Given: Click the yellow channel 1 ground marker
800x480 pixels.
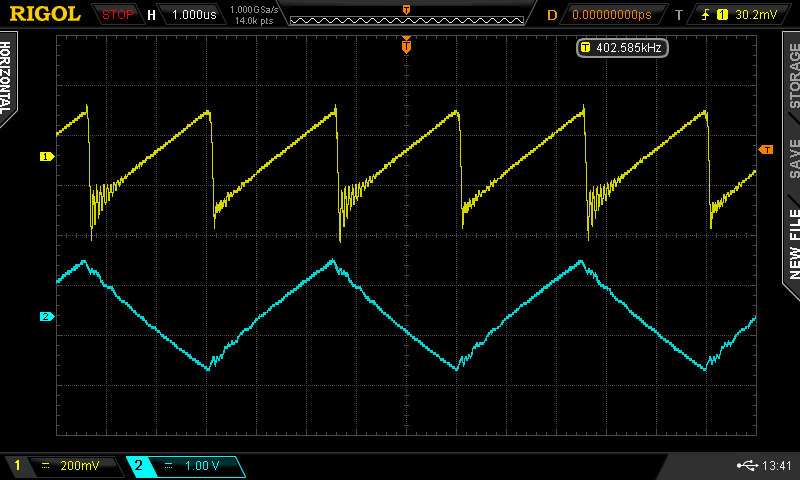Looking at the screenshot, I should coord(45,157).
